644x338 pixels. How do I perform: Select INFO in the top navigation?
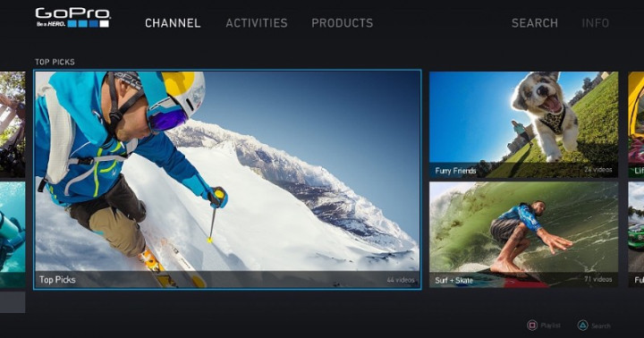click(x=595, y=23)
